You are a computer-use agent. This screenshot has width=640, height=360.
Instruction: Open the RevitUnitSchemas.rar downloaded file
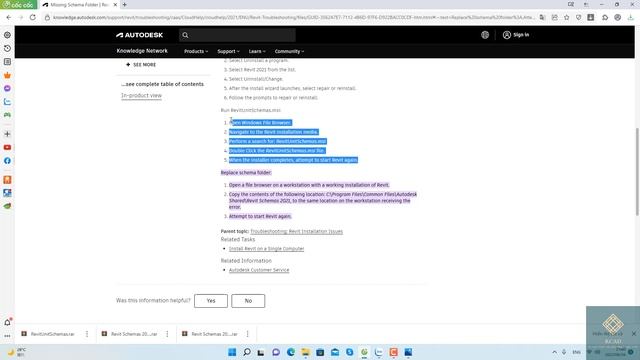tap(52, 334)
